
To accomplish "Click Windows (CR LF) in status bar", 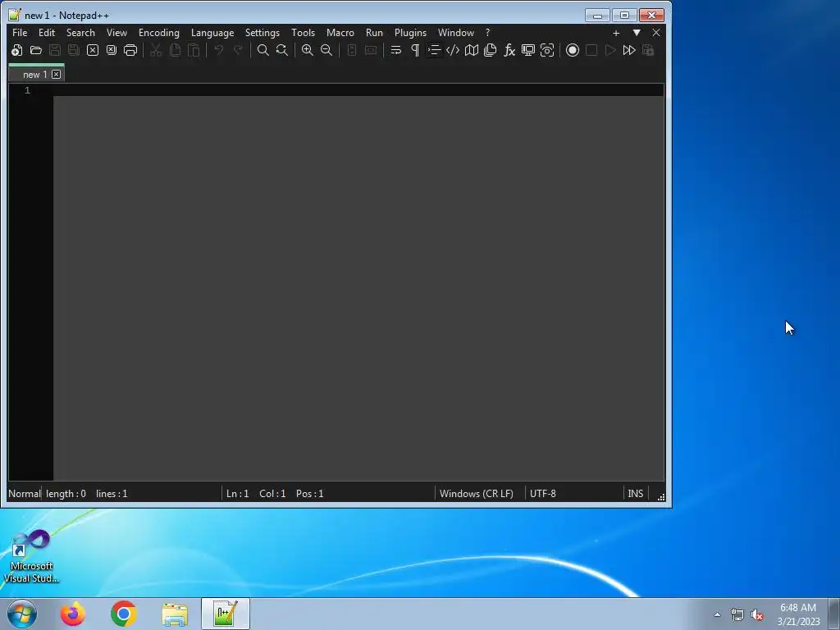I will [477, 493].
